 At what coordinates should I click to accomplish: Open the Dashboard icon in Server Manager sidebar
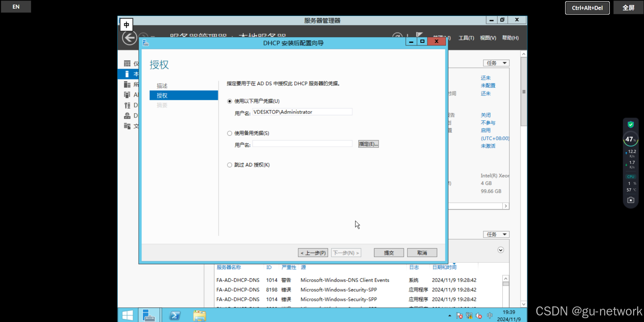pos(127,64)
